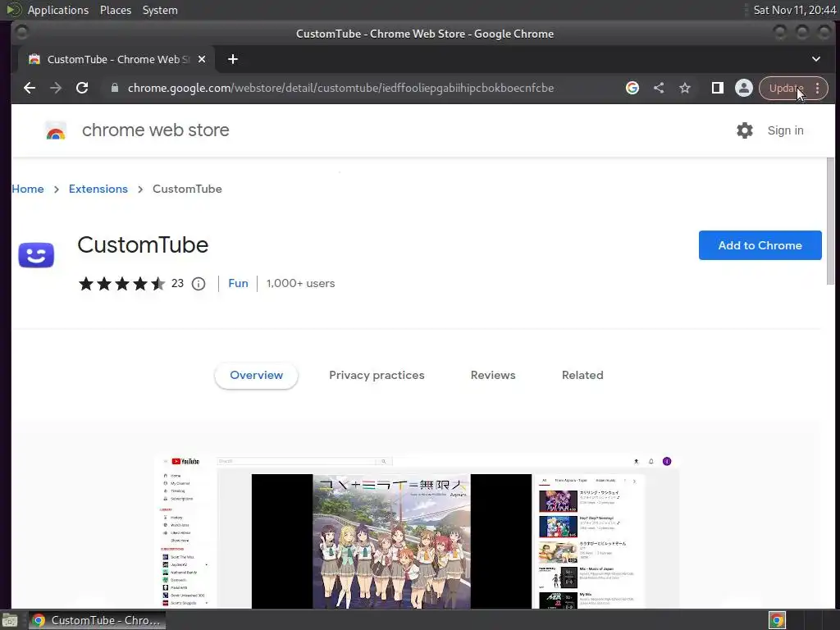
Task: Click CustomTube taskbar window button
Action: click(98, 620)
